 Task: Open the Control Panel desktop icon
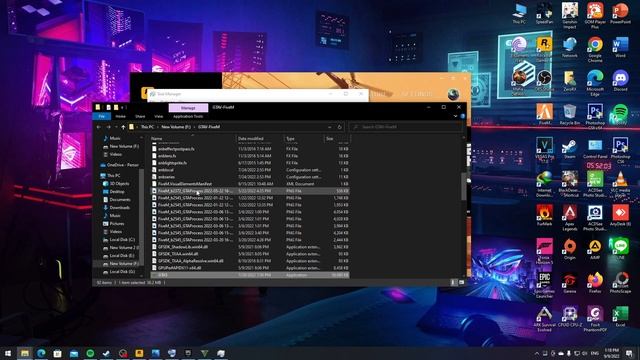coord(595,147)
